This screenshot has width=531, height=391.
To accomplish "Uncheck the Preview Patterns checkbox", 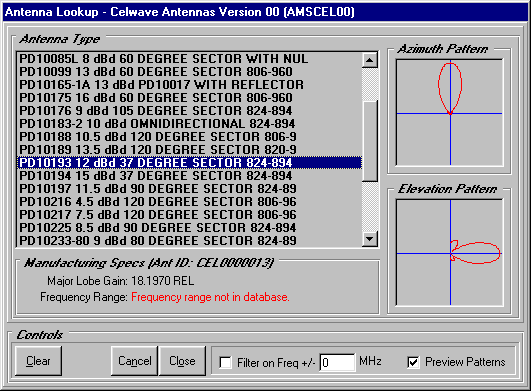I will click(413, 363).
